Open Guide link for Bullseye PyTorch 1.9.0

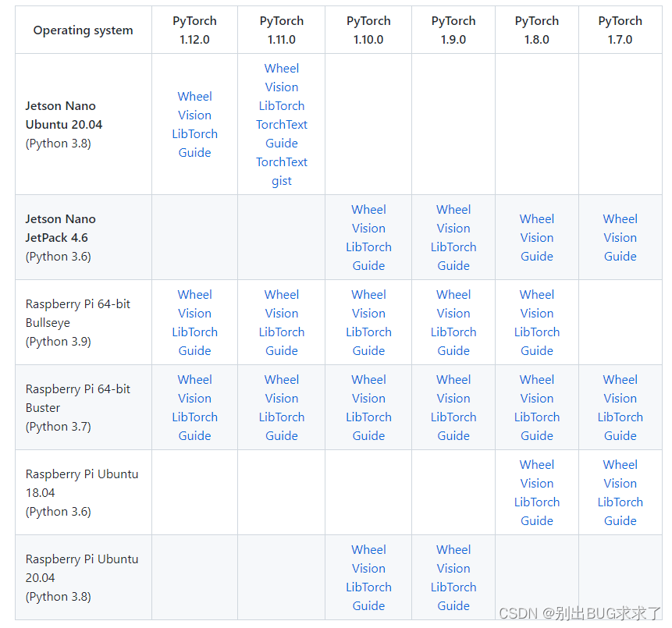(453, 351)
